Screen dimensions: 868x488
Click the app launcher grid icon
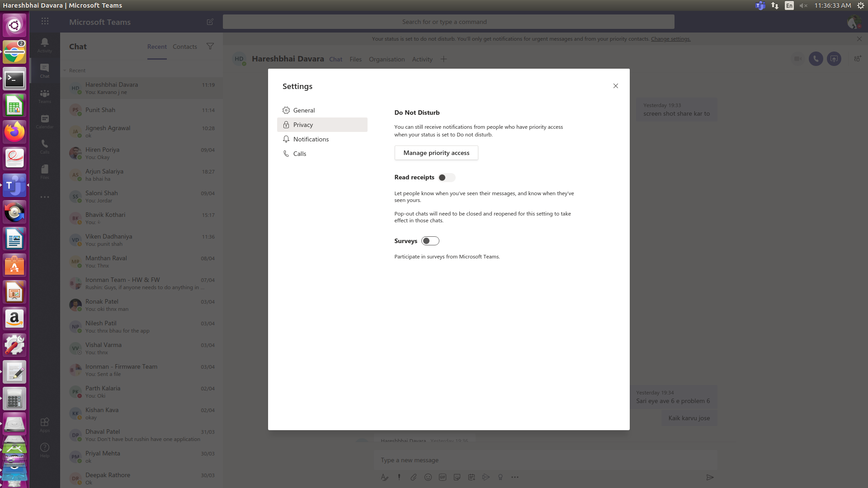(x=45, y=21)
